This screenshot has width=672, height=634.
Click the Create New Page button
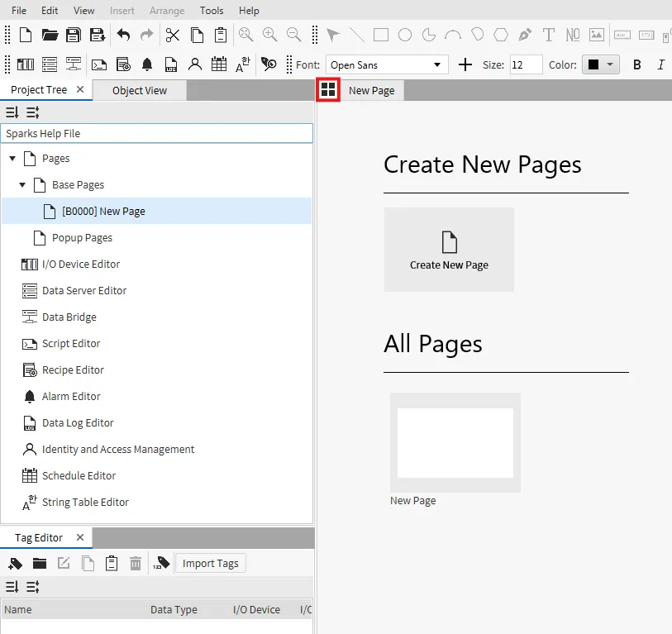[449, 250]
